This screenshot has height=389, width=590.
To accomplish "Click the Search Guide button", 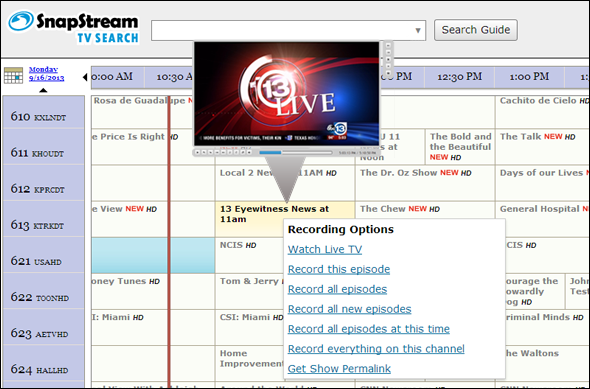I will pos(476,30).
